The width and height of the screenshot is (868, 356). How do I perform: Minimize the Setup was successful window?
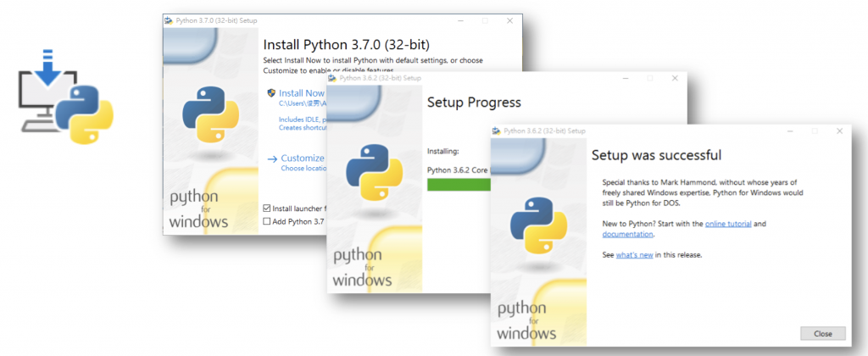[x=790, y=131]
